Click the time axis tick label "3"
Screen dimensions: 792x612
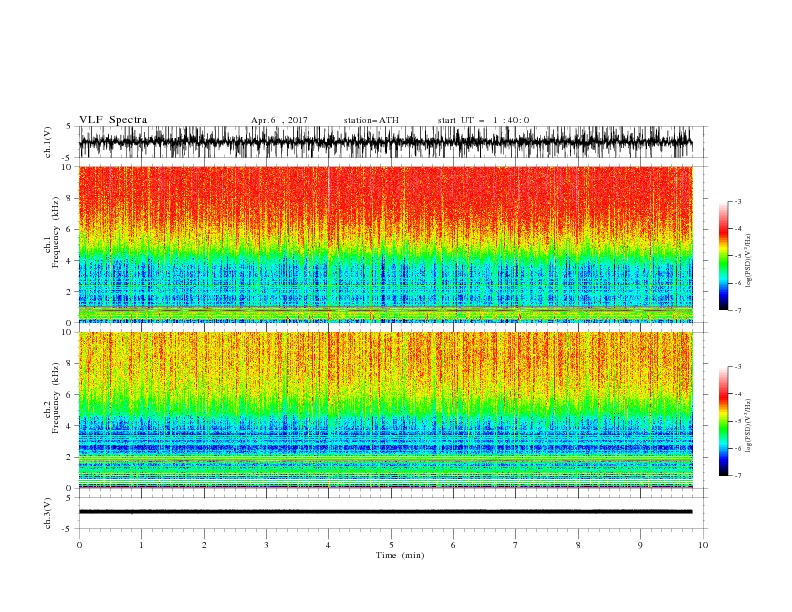(266, 545)
